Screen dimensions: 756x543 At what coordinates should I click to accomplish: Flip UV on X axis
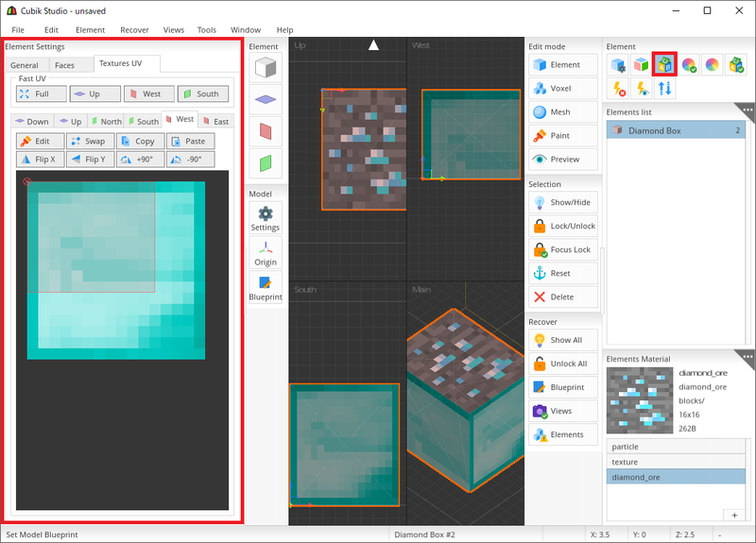click(40, 159)
